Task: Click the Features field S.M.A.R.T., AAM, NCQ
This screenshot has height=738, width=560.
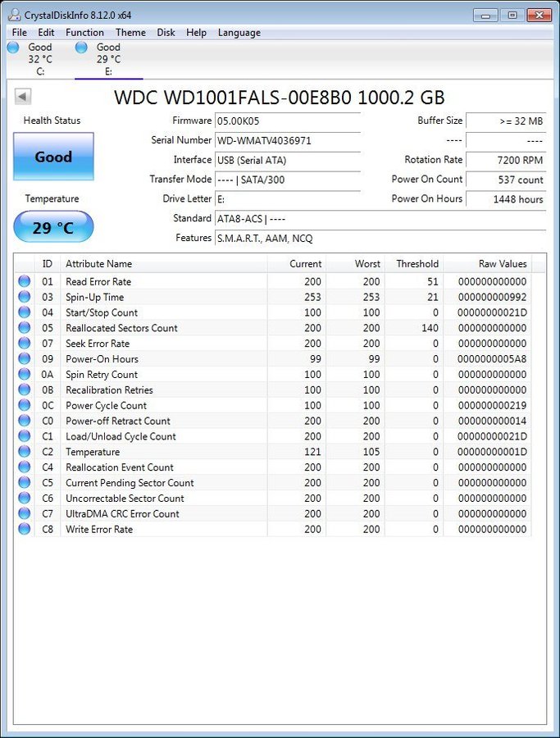Action: coord(380,238)
